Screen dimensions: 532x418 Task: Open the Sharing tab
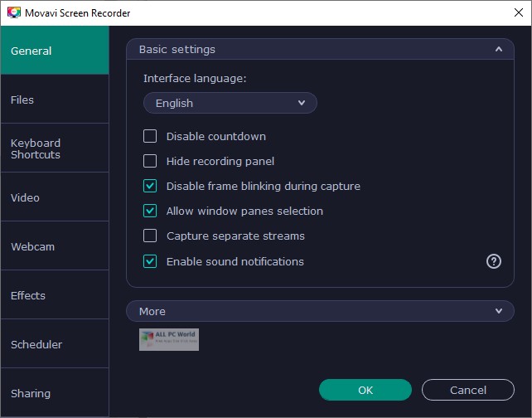click(x=55, y=392)
